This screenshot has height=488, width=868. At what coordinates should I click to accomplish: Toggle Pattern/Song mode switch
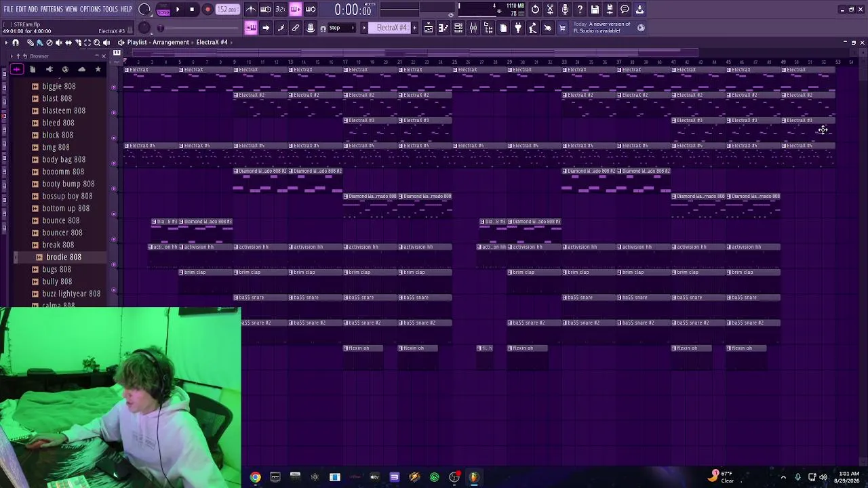tap(163, 9)
